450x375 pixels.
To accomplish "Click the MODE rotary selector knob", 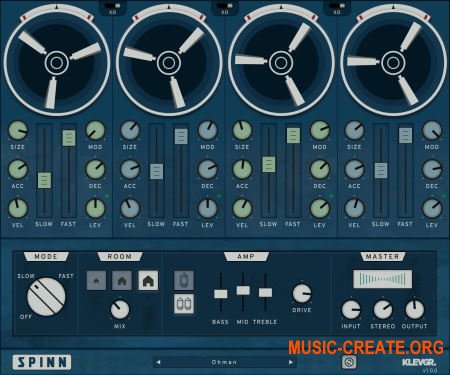I will (x=46, y=297).
